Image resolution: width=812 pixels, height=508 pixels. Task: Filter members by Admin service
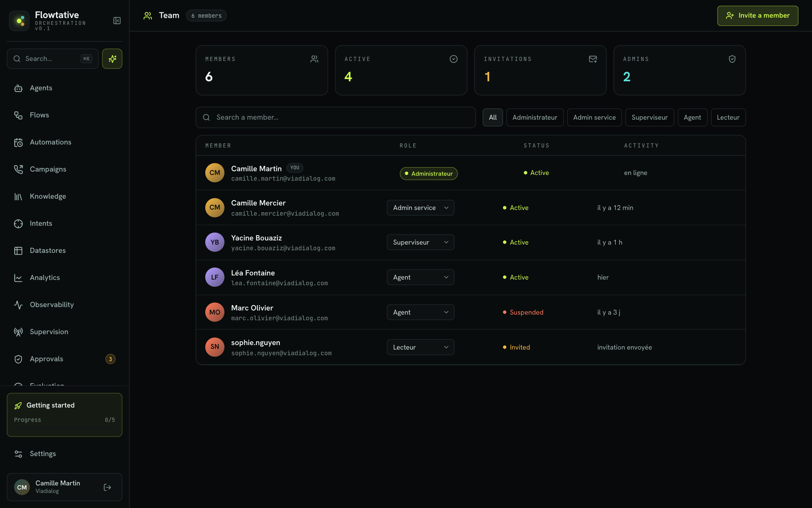(x=594, y=117)
